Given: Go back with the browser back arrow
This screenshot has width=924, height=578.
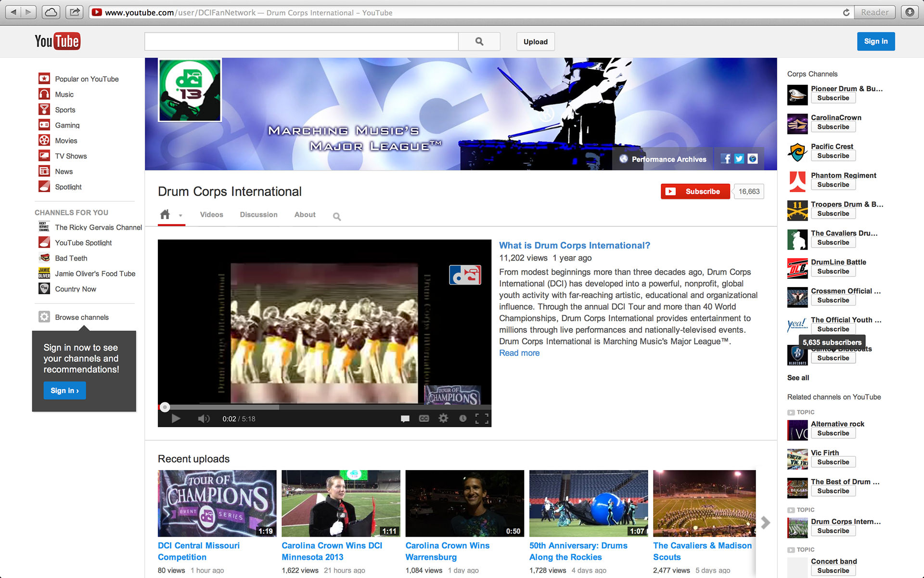Looking at the screenshot, I should [x=13, y=12].
